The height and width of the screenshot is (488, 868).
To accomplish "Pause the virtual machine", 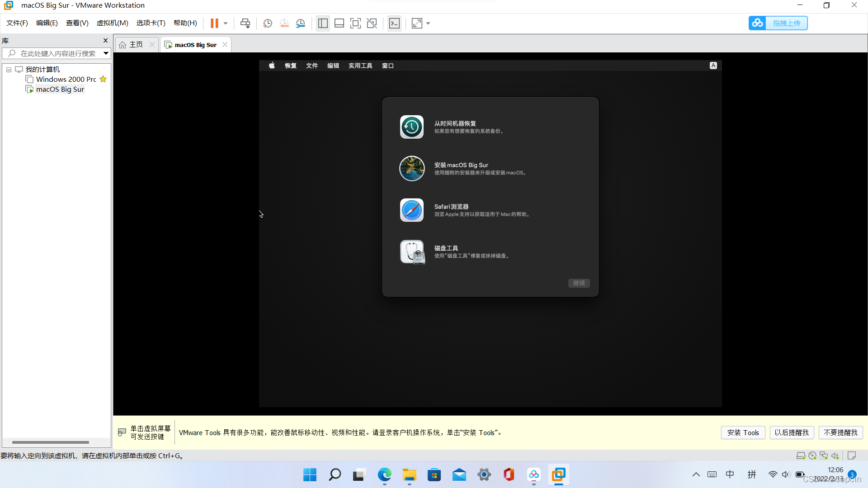I will [214, 23].
